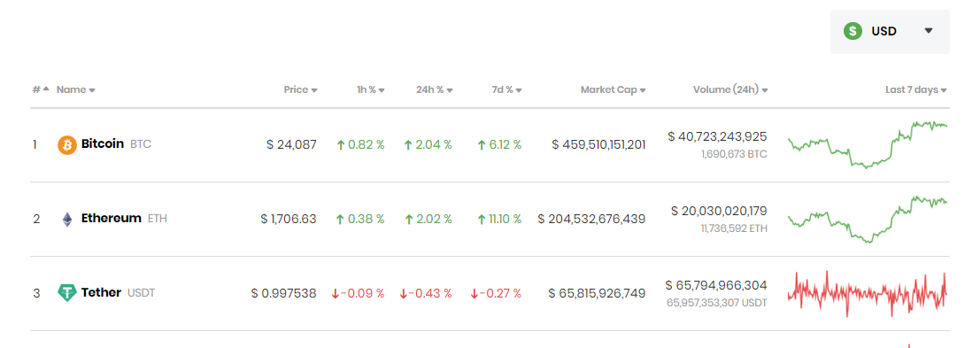This screenshot has height=348, width=980.
Task: Open the USD currency dropdown arrow
Action: coord(928,31)
